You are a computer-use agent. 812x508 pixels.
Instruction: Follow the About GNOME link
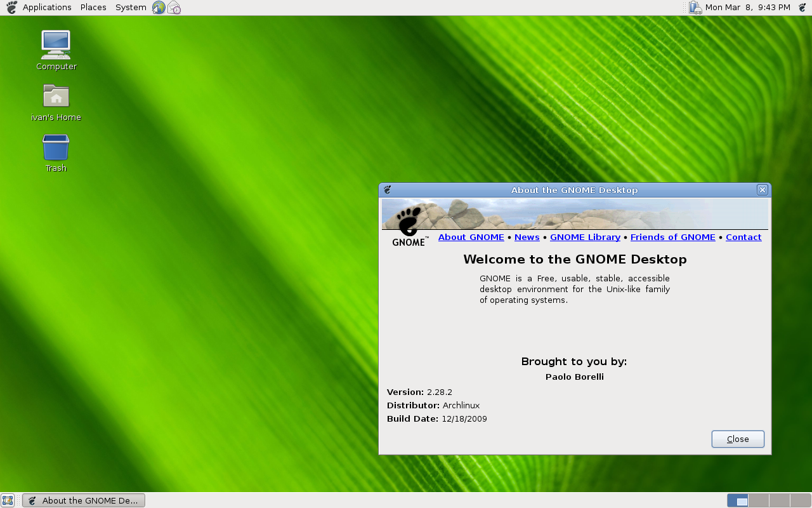coord(471,237)
